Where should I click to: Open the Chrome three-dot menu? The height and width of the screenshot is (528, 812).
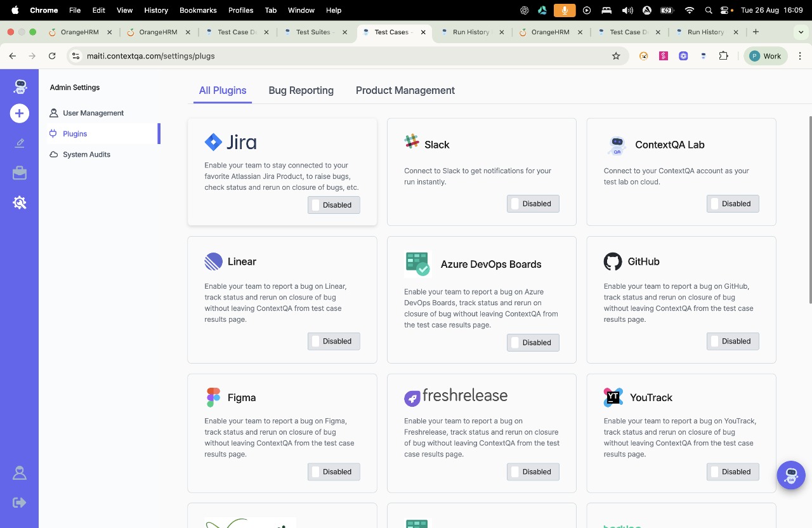(x=800, y=56)
